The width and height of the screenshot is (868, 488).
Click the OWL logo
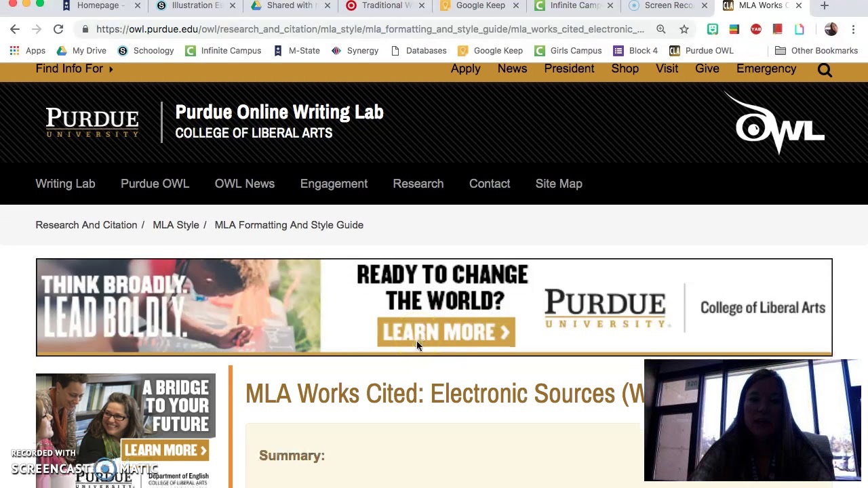pyautogui.click(x=775, y=123)
